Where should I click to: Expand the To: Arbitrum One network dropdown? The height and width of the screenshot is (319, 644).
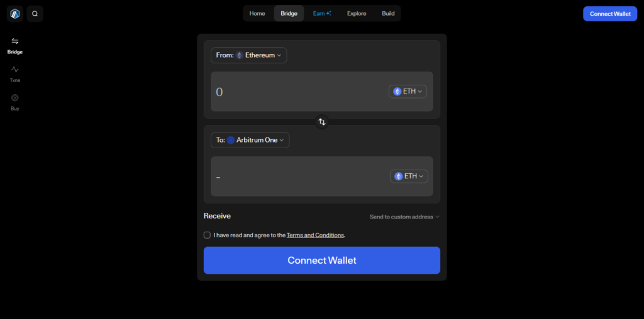pyautogui.click(x=250, y=140)
